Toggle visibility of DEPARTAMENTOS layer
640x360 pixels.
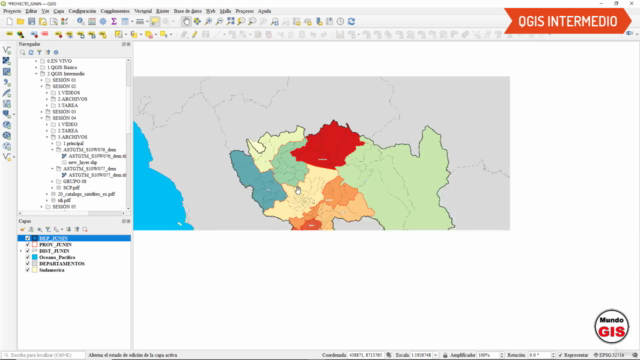[28, 264]
